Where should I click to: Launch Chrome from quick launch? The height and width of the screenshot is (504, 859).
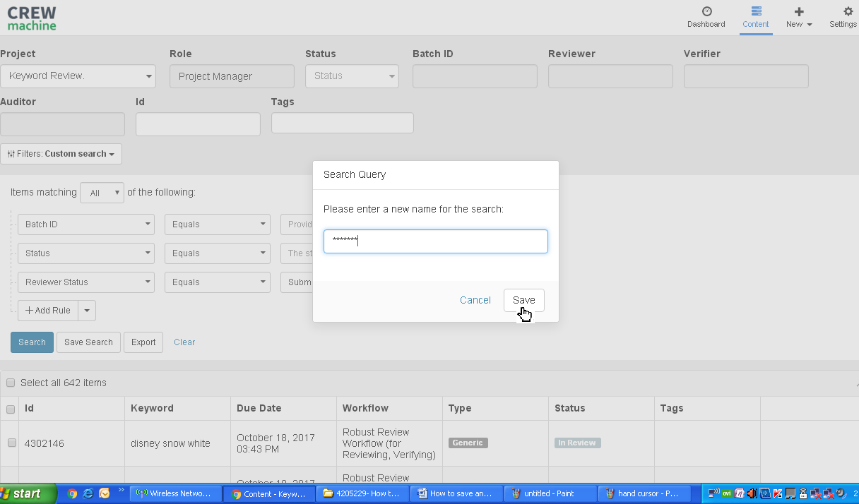click(x=72, y=493)
